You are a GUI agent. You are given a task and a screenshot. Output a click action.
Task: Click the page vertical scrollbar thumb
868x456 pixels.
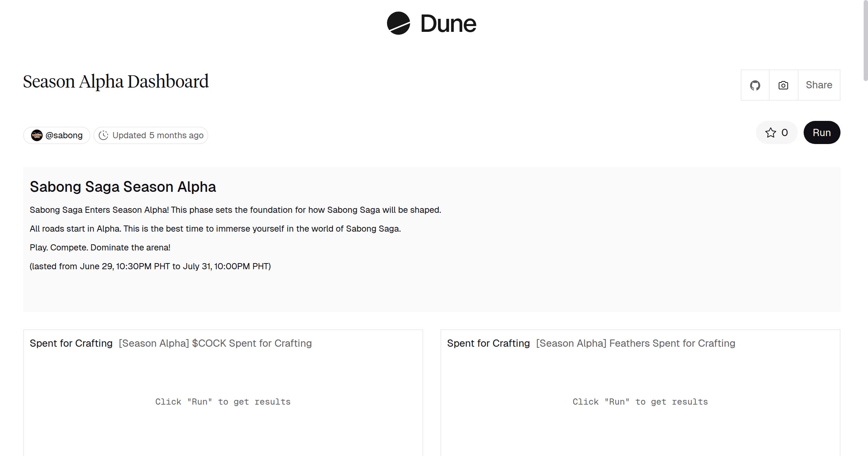click(865, 40)
